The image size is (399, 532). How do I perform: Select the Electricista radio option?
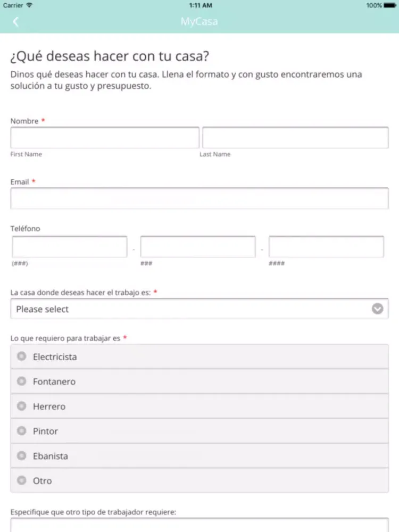tap(199, 356)
